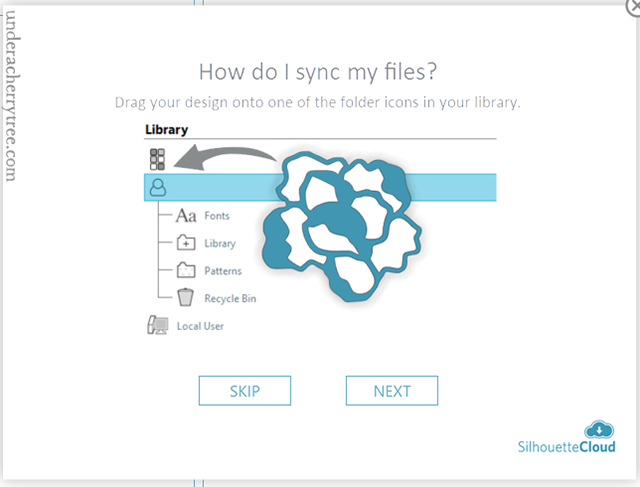Click the Local User computer icon

tap(158, 325)
